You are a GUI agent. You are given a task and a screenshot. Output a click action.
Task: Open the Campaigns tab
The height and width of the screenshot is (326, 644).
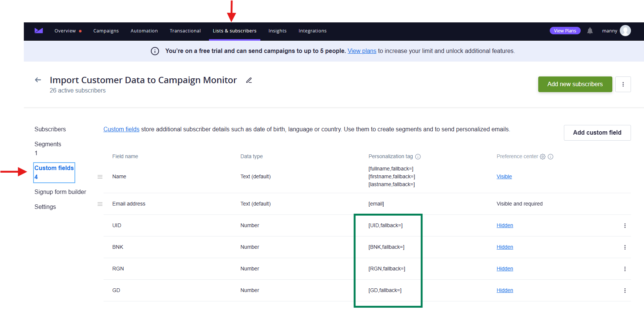pyautogui.click(x=106, y=31)
